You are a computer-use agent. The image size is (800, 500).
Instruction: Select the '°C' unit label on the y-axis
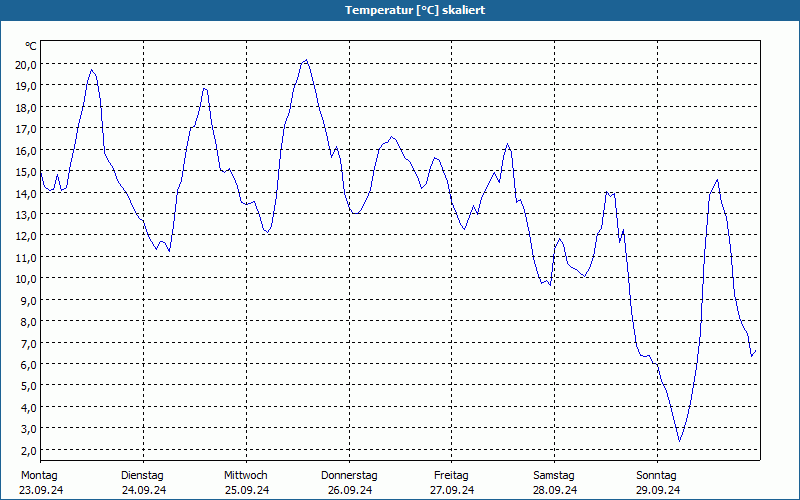click(x=31, y=46)
